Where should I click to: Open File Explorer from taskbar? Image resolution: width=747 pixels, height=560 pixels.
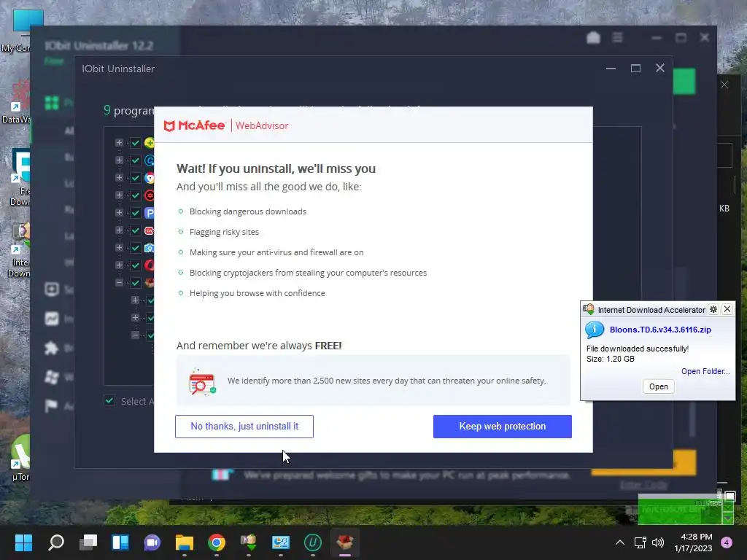pos(185,542)
